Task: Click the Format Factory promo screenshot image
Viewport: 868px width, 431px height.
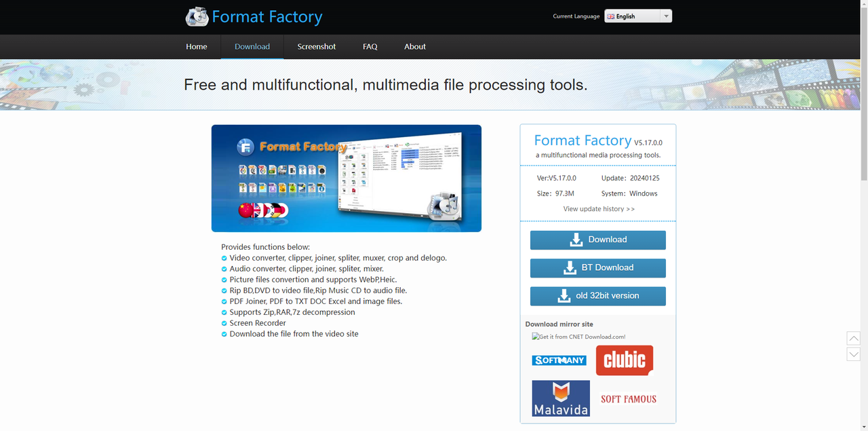Action: [x=347, y=179]
